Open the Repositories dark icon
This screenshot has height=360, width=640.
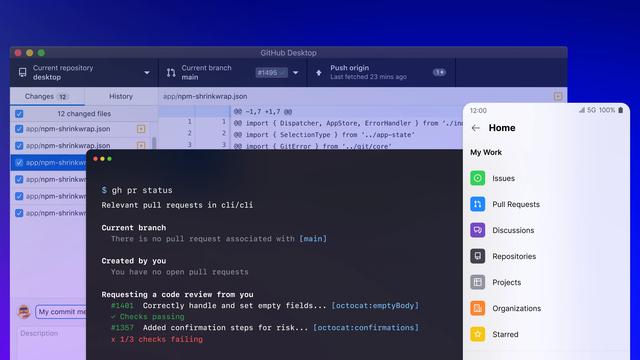coord(478,256)
